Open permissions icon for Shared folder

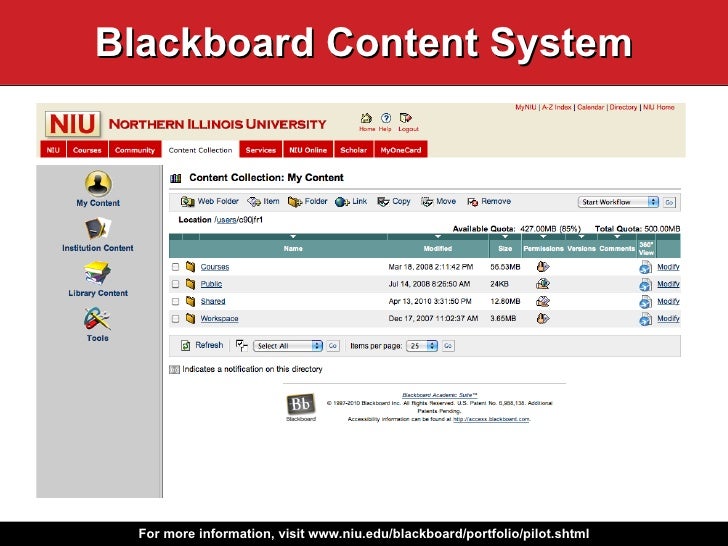tap(543, 301)
